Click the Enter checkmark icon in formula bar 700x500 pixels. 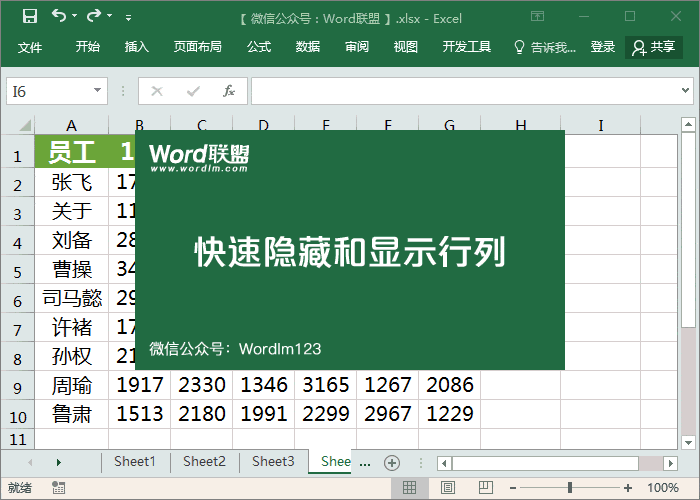(x=193, y=91)
